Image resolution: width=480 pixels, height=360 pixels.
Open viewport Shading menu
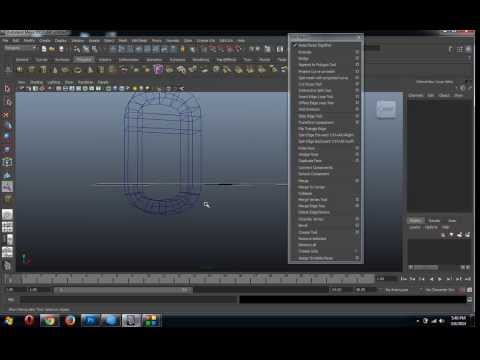pyautogui.click(x=36, y=82)
